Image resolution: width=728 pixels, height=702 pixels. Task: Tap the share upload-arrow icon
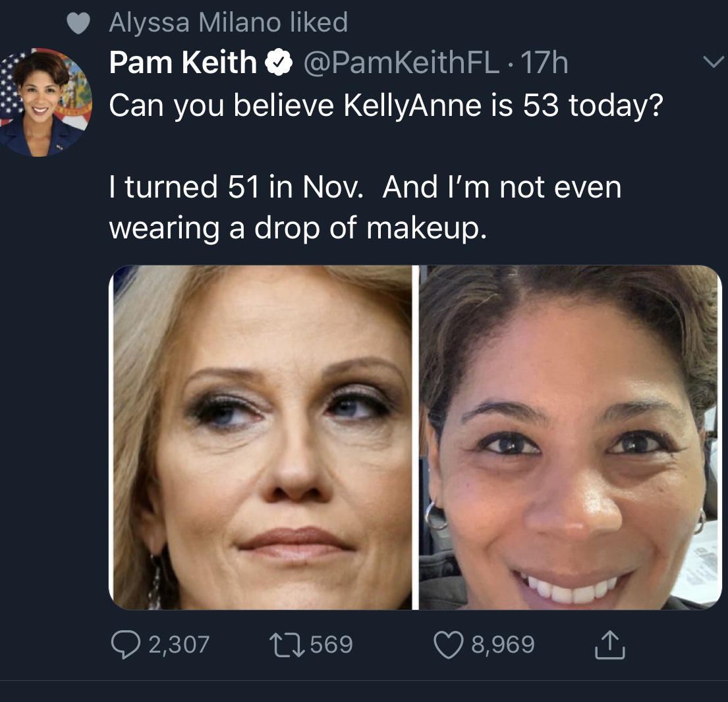(609, 645)
